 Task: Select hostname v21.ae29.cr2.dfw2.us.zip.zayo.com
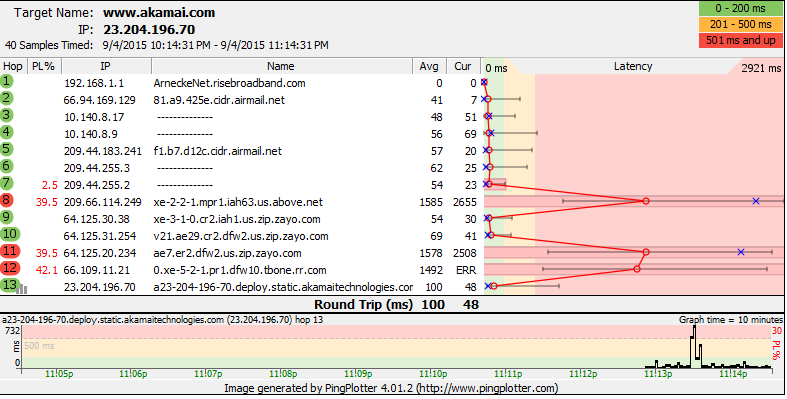(x=241, y=236)
